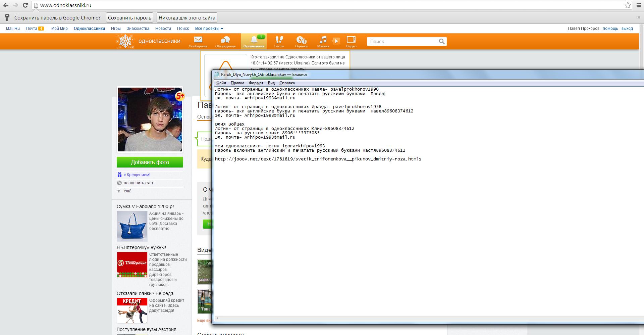Open the Mail.Ru link
Screen dimensions: 644x335
[13, 29]
